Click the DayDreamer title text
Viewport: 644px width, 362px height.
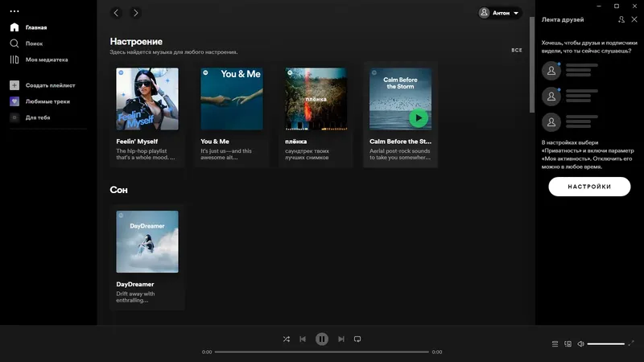[135, 284]
